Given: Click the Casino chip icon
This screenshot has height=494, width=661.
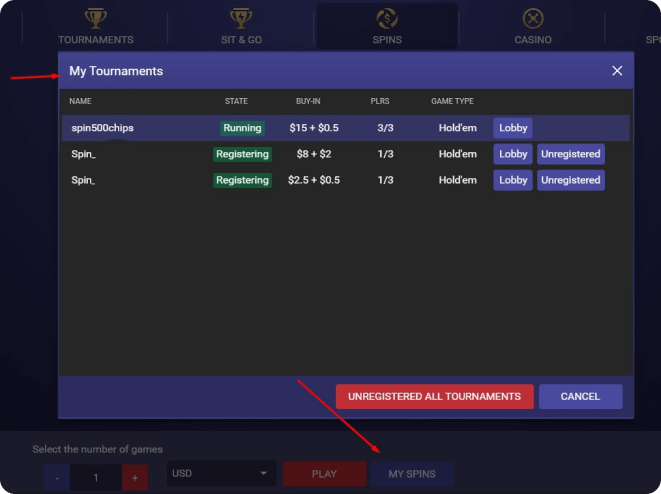Looking at the screenshot, I should [x=533, y=18].
